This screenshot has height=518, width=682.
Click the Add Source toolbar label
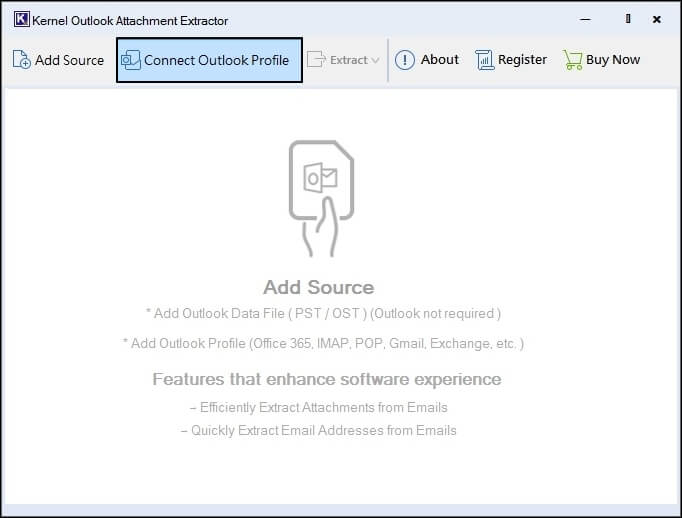pos(70,60)
